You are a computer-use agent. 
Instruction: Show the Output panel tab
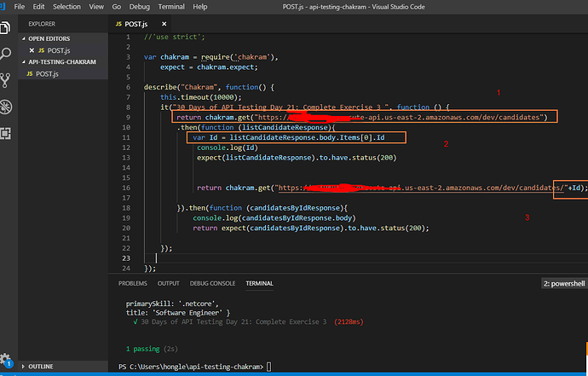168,282
